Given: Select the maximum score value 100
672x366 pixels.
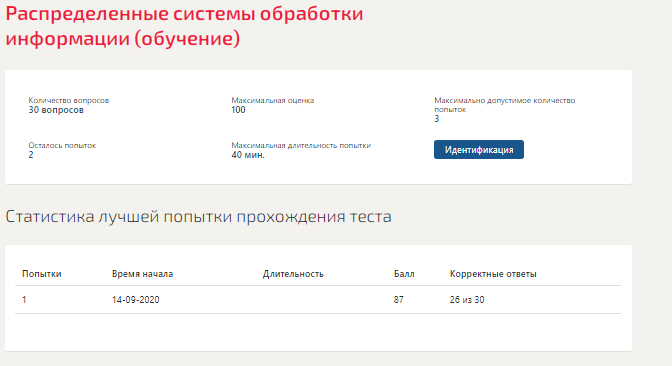Looking at the screenshot, I should [x=238, y=110].
